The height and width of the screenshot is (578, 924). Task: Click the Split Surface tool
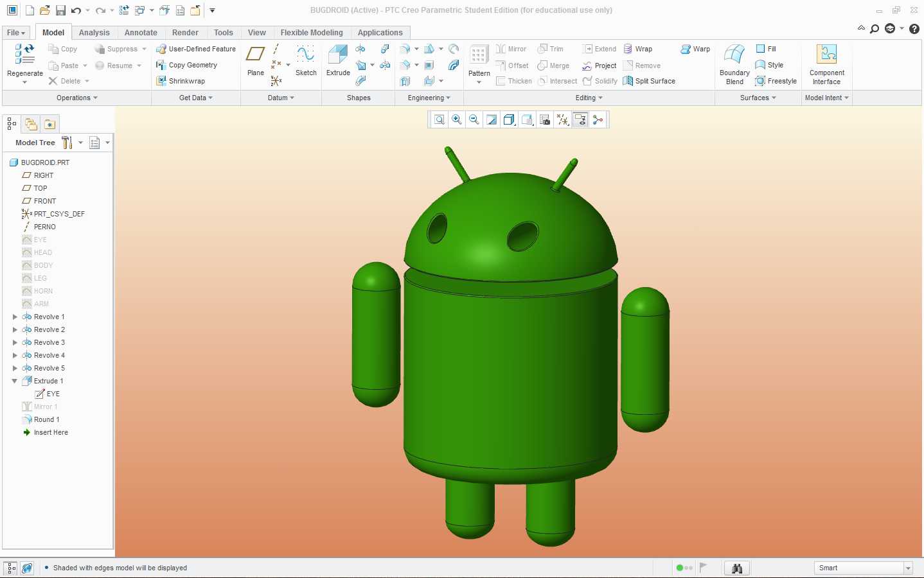click(x=649, y=81)
